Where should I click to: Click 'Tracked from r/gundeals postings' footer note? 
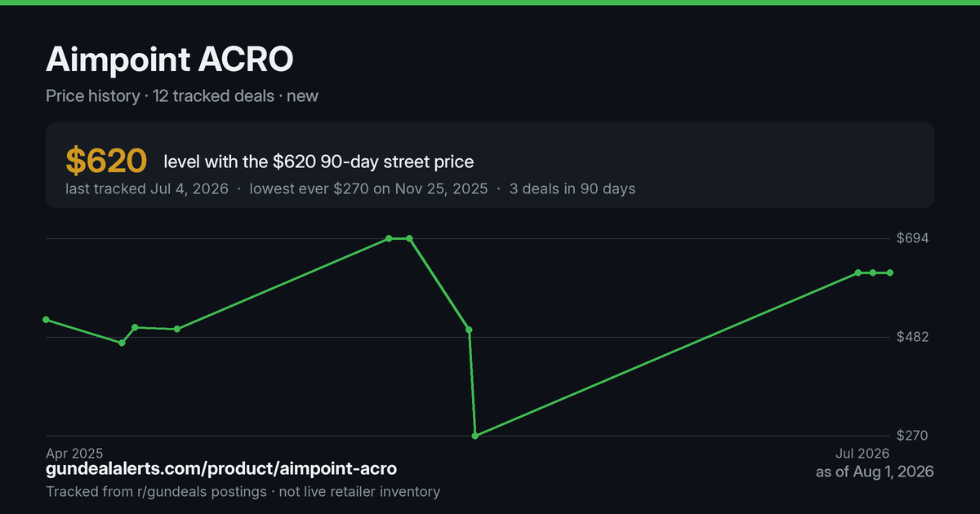[156, 491]
